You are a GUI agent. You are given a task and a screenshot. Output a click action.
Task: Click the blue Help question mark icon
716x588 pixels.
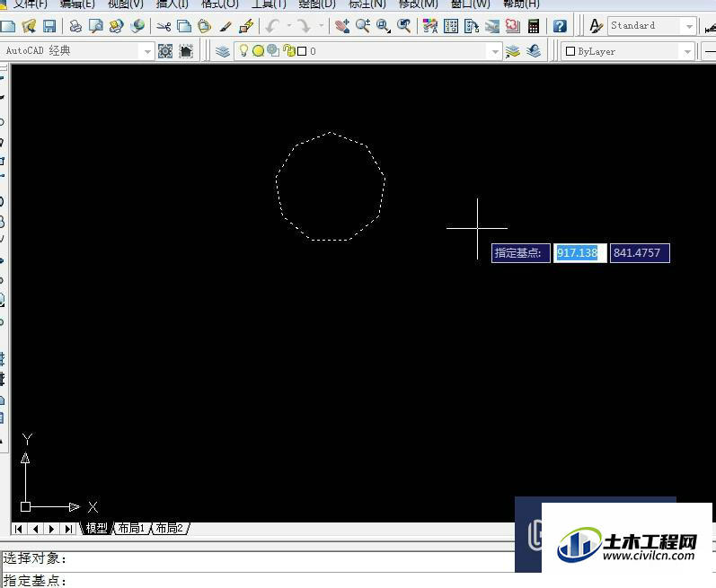(x=560, y=25)
